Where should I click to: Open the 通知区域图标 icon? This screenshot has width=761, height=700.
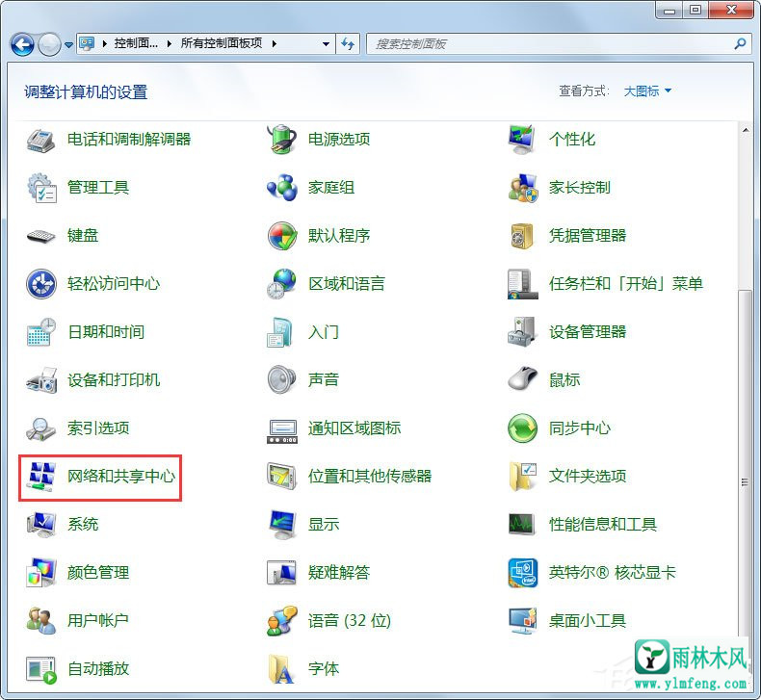(282, 430)
